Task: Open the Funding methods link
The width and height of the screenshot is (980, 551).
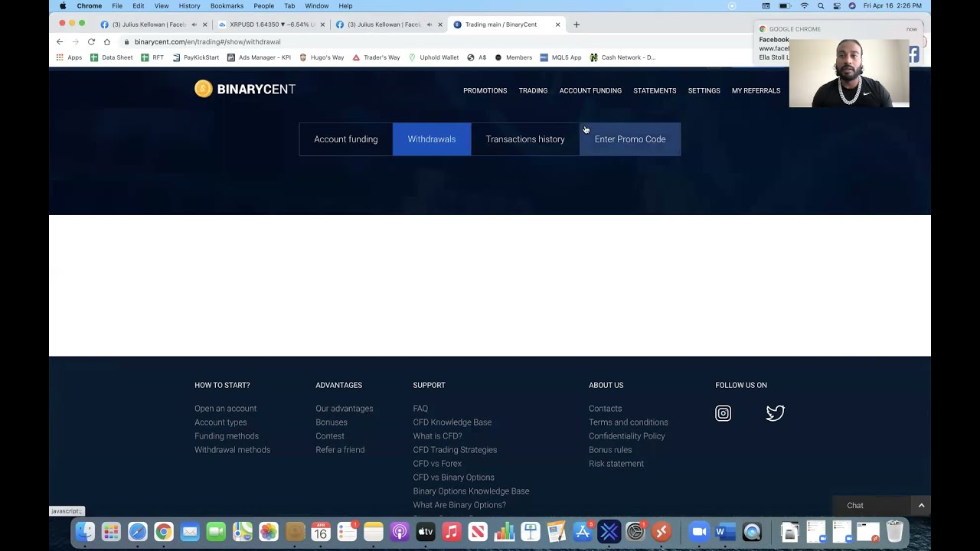Action: click(x=227, y=436)
